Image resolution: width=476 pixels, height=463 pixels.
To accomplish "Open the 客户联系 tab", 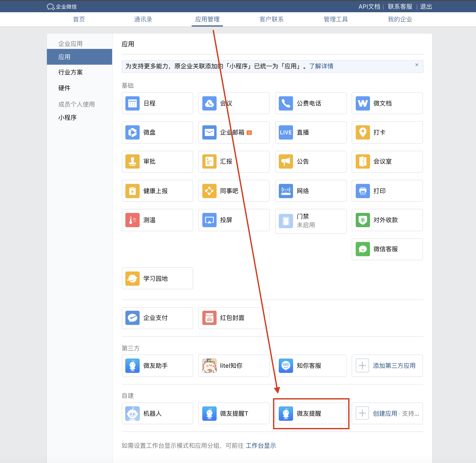I will pos(272,19).
